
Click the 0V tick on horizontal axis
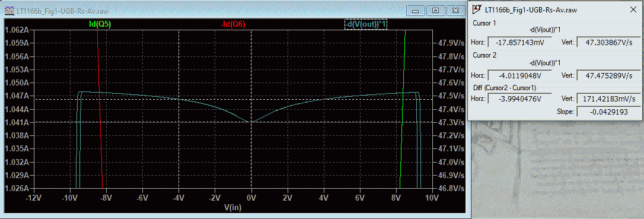pyautogui.click(x=251, y=198)
